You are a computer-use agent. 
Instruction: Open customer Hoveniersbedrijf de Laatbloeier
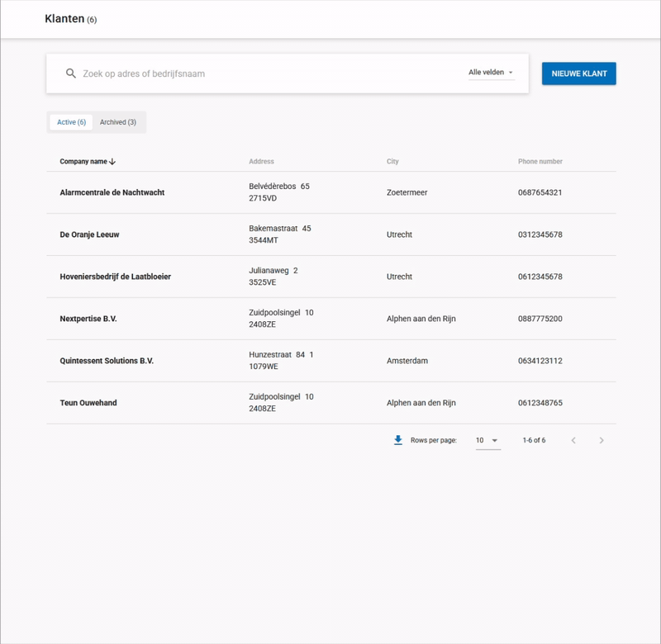pyautogui.click(x=116, y=277)
